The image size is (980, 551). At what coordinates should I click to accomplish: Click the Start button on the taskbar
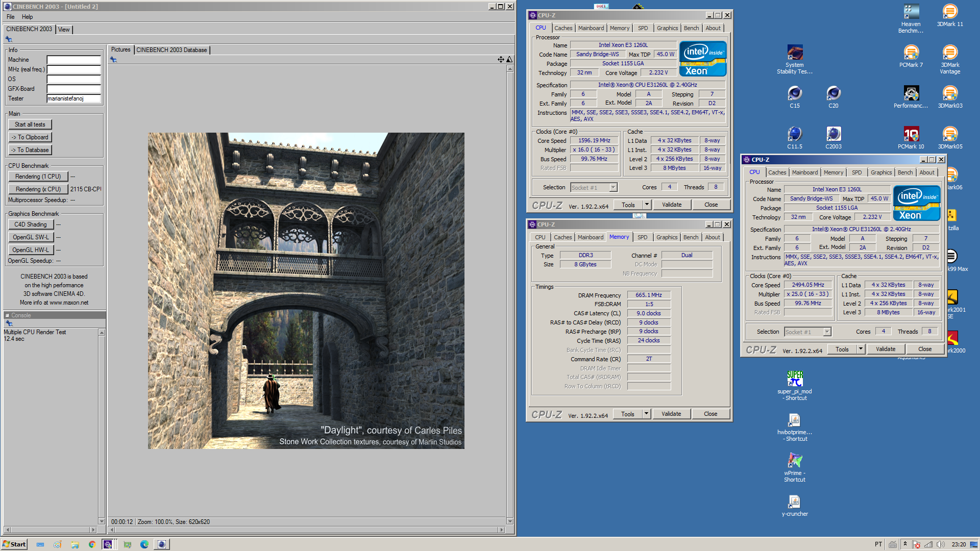point(14,544)
